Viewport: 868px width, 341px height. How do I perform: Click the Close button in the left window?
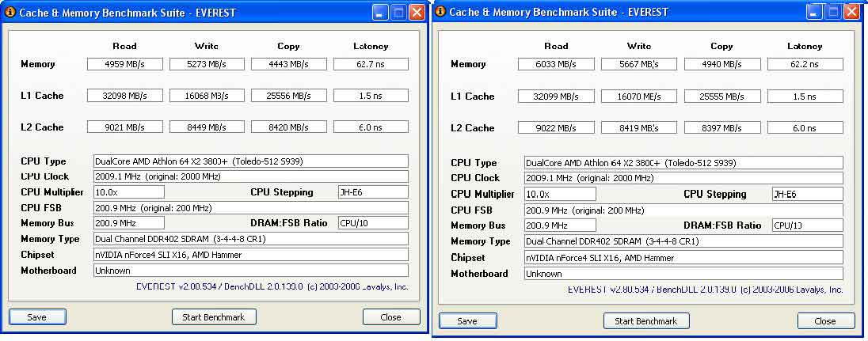391,316
